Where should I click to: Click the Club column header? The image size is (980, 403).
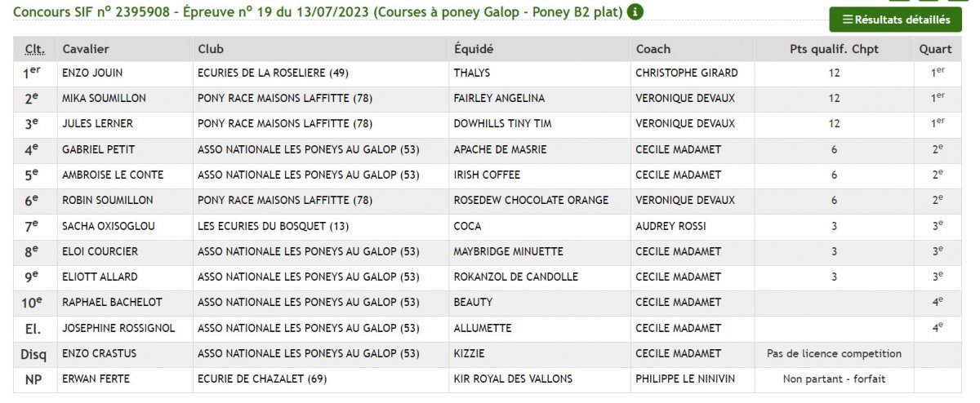pos(211,49)
